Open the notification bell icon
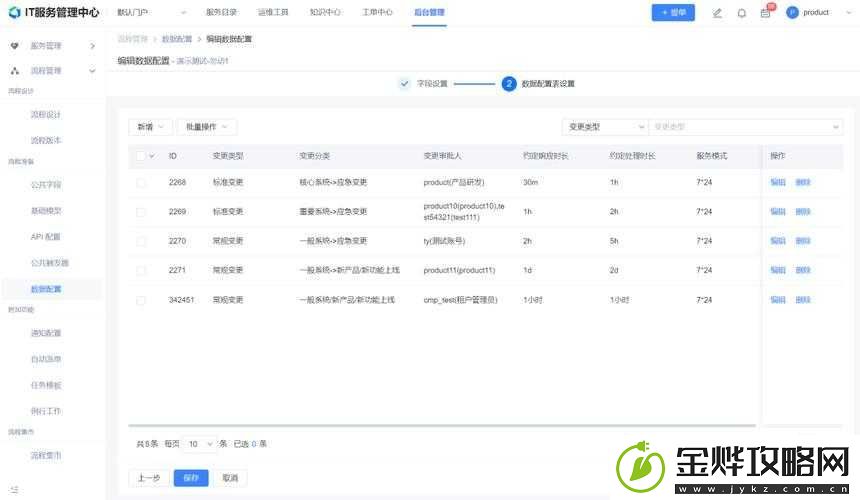This screenshot has width=860, height=500. (x=742, y=13)
